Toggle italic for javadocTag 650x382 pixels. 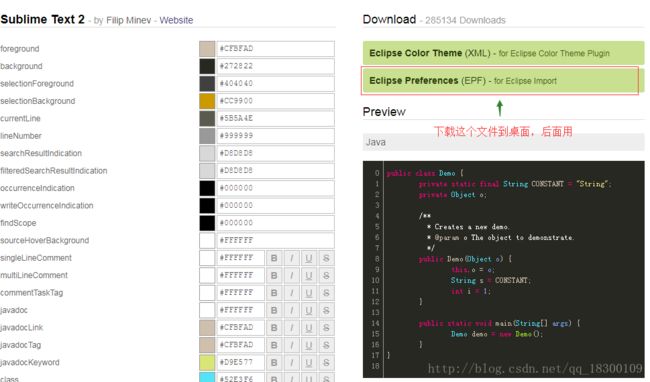[291, 345]
